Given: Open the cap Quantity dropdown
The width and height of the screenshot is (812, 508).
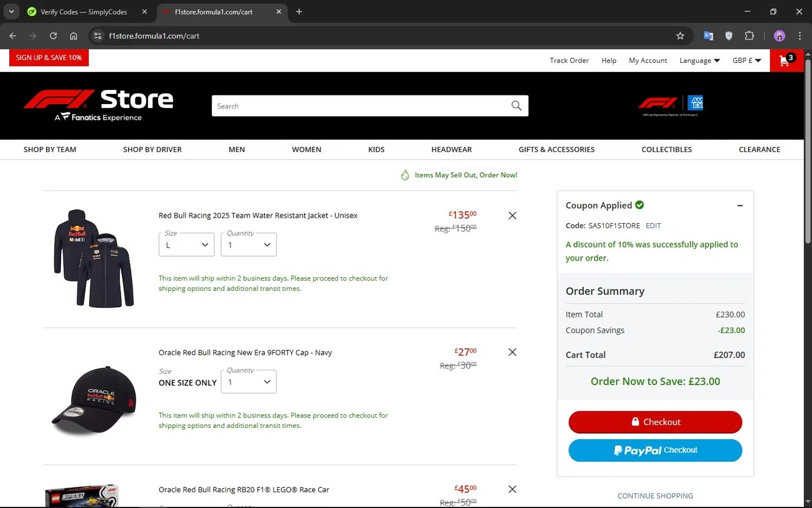Looking at the screenshot, I should (248, 382).
